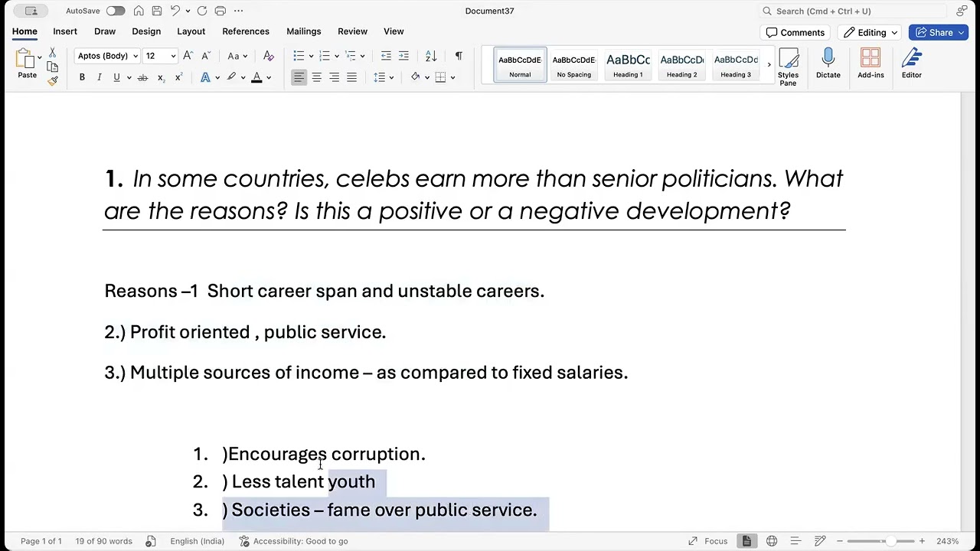Viewport: 980px width, 551px height.
Task: Open the Editing mode menu
Action: [x=871, y=32]
